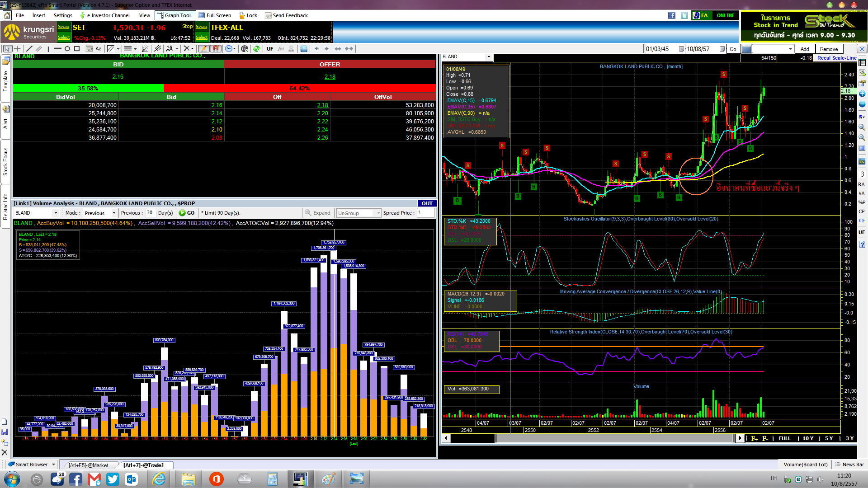This screenshot has height=488, width=868.
Task: Open the delete drawings dropdown
Action: (192, 49)
